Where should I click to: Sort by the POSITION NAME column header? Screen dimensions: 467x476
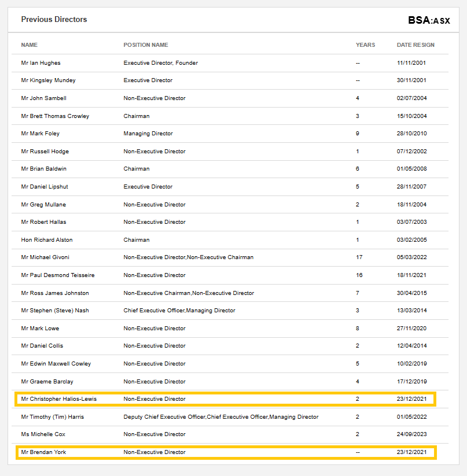pyautogui.click(x=146, y=45)
